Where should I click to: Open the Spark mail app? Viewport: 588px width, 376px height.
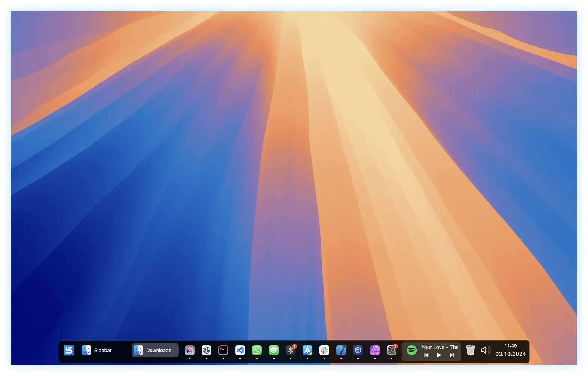(307, 350)
